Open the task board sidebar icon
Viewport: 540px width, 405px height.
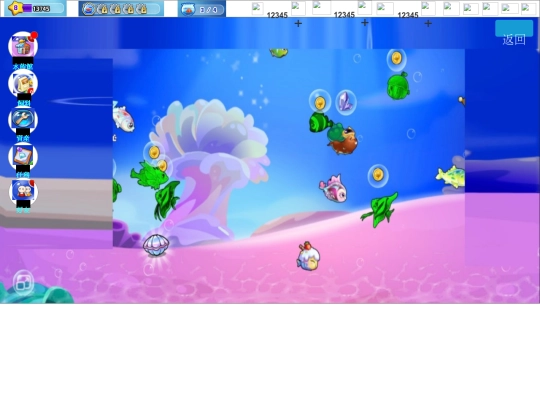[x=23, y=156]
